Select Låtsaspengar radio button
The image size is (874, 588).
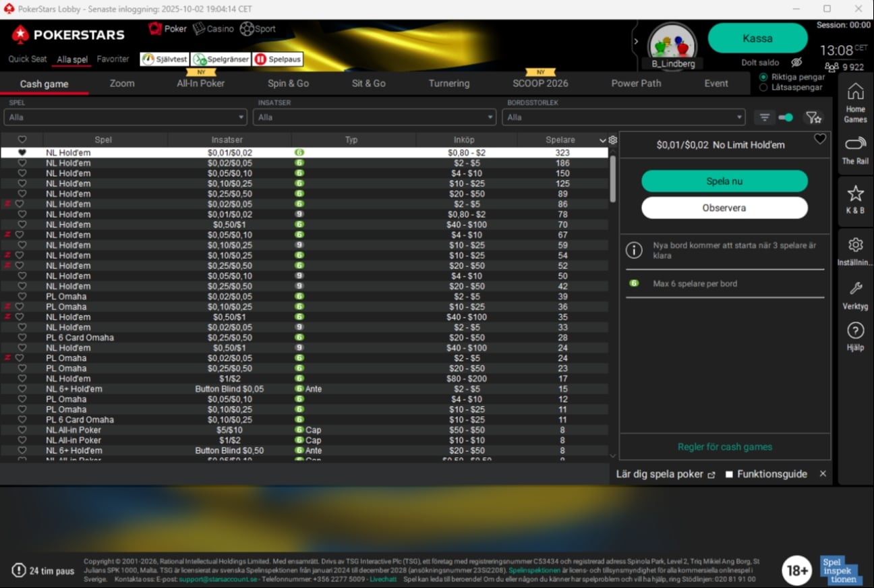point(763,88)
